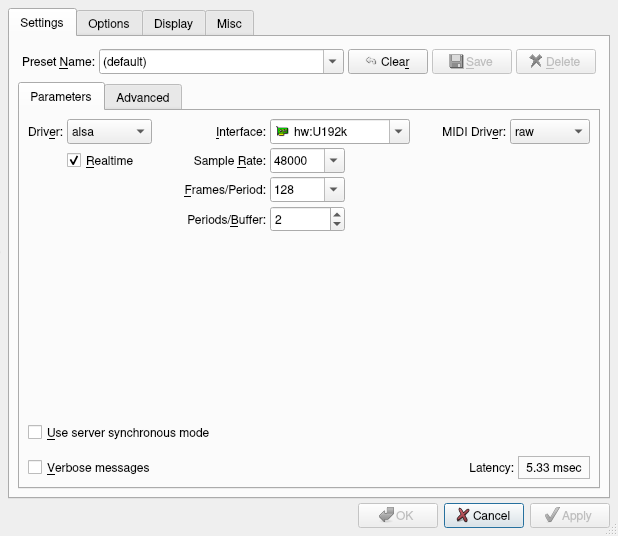Enable Use server synchronous mode
The image size is (618, 536).
click(x=35, y=433)
